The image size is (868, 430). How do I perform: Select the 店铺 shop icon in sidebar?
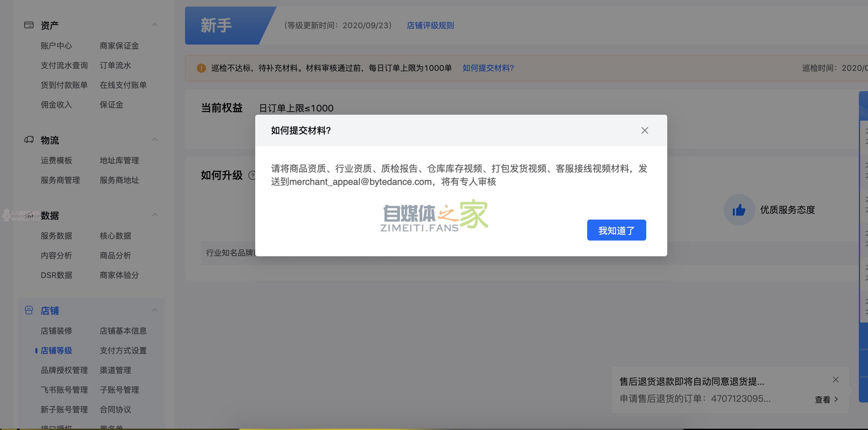[29, 310]
